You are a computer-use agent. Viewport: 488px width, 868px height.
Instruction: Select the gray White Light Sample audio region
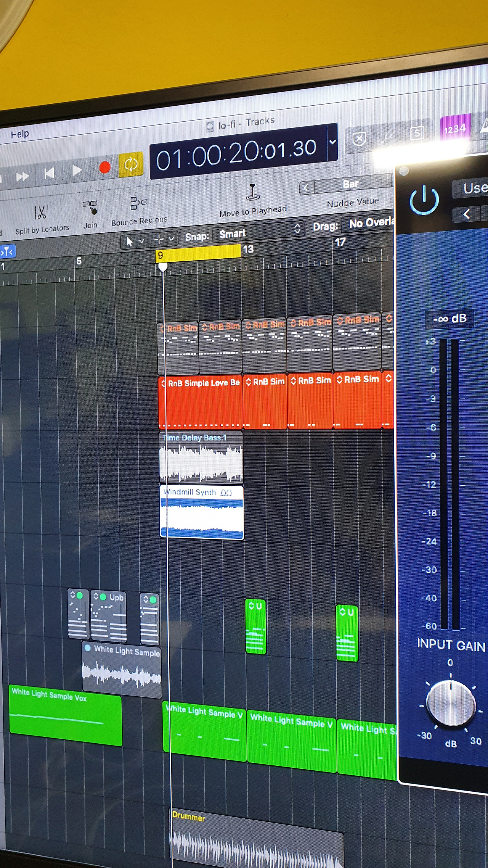coord(122,670)
